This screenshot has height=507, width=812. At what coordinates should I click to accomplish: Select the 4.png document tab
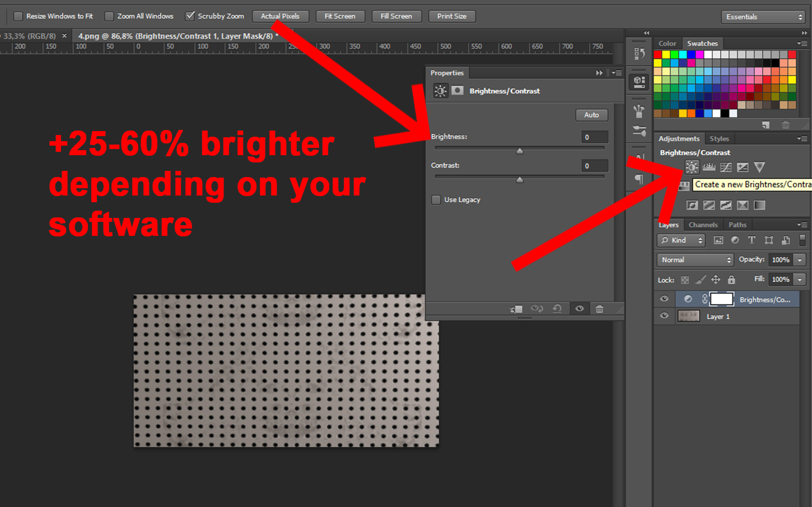[x=178, y=36]
